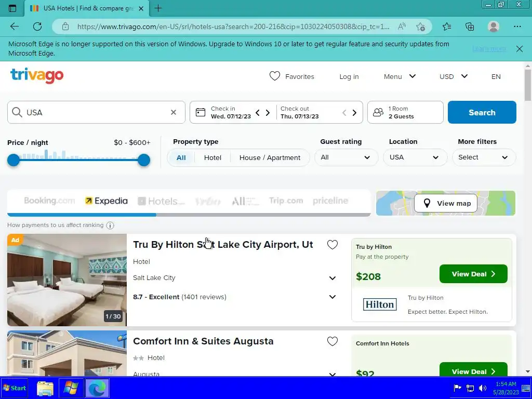Click the Edge icon in taskbar
Image resolution: width=532 pixels, height=399 pixels.
click(97, 389)
